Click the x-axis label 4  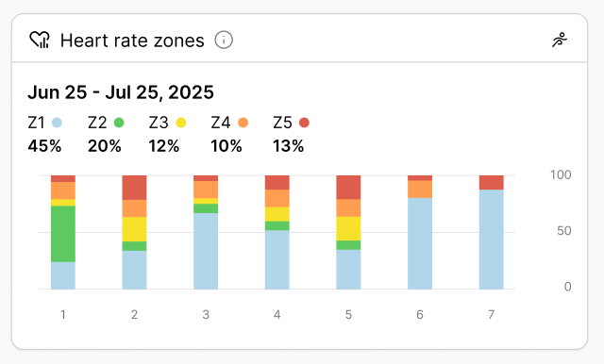coord(277,315)
